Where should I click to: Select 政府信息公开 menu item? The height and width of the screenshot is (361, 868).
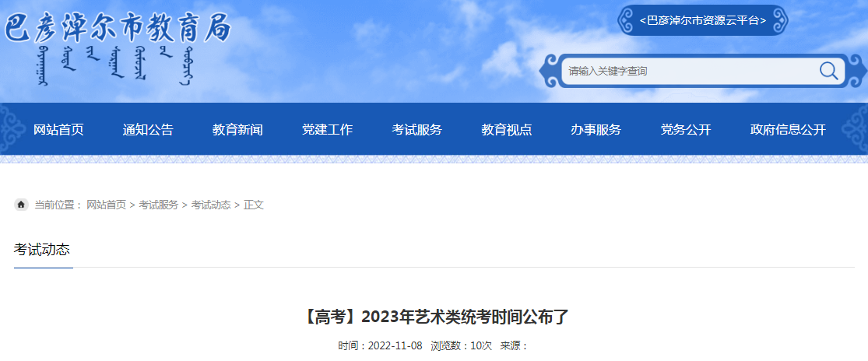(x=788, y=130)
